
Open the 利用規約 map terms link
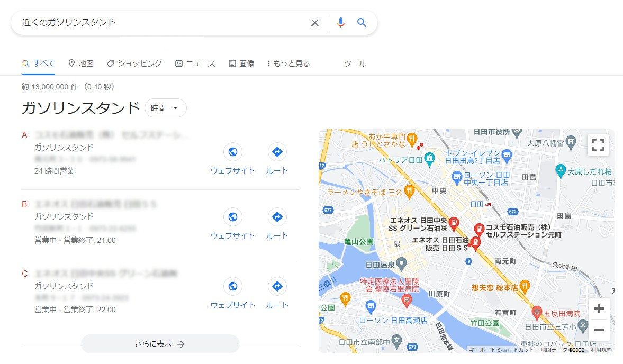pos(601,350)
